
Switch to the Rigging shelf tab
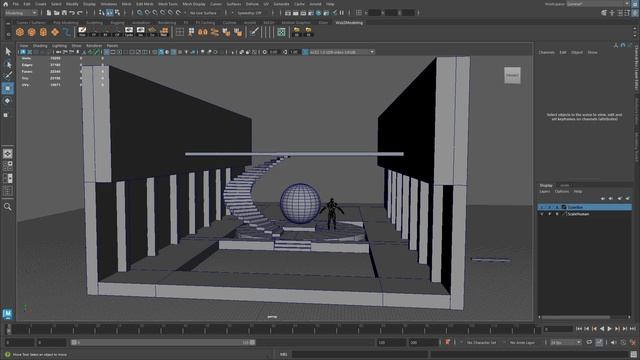tap(117, 23)
